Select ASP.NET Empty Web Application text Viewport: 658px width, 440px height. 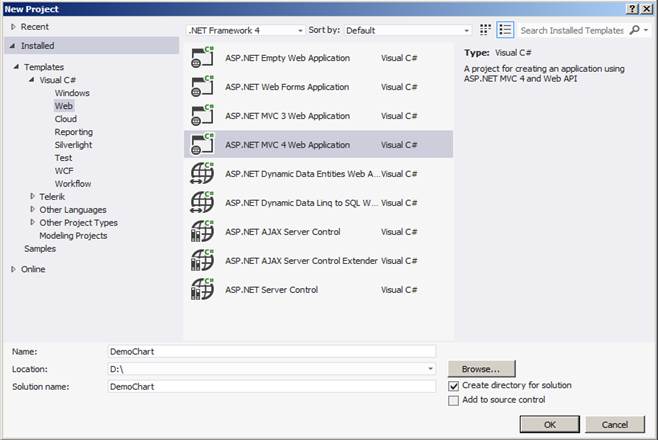(x=287, y=58)
